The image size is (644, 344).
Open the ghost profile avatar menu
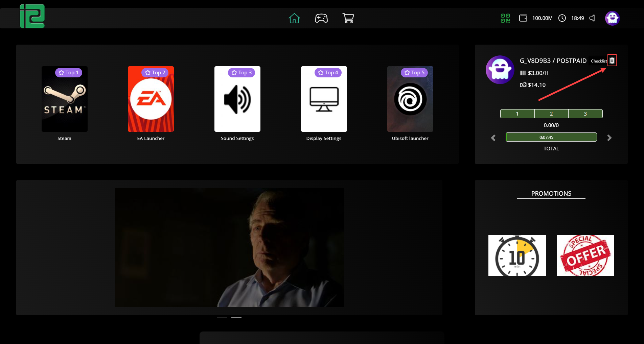[x=612, y=18]
